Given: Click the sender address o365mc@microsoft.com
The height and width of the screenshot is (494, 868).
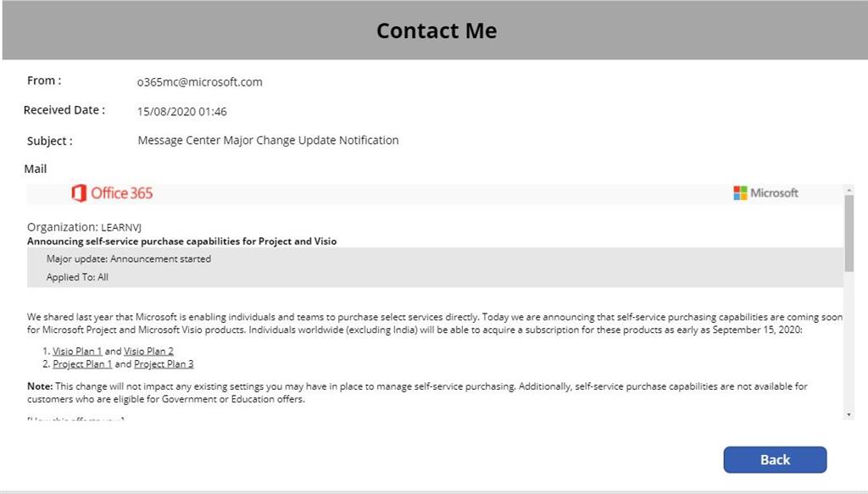Looking at the screenshot, I should coord(200,82).
